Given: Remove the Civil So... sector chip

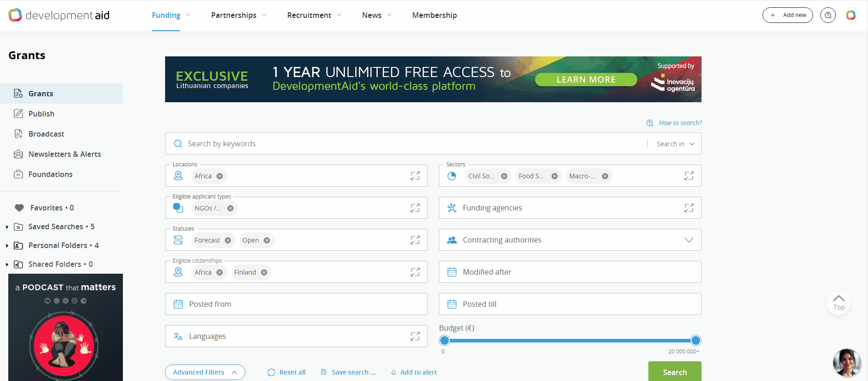Looking at the screenshot, I should point(504,176).
